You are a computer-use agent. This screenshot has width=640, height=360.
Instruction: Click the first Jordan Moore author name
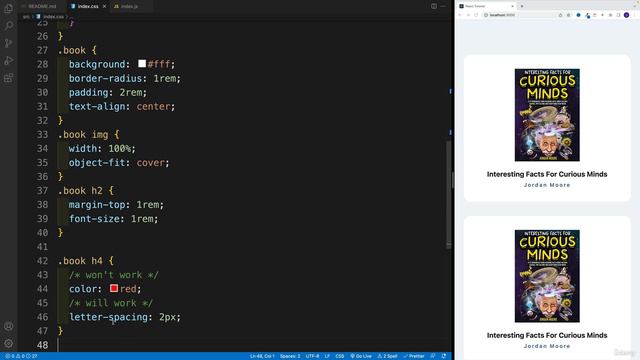pos(547,185)
